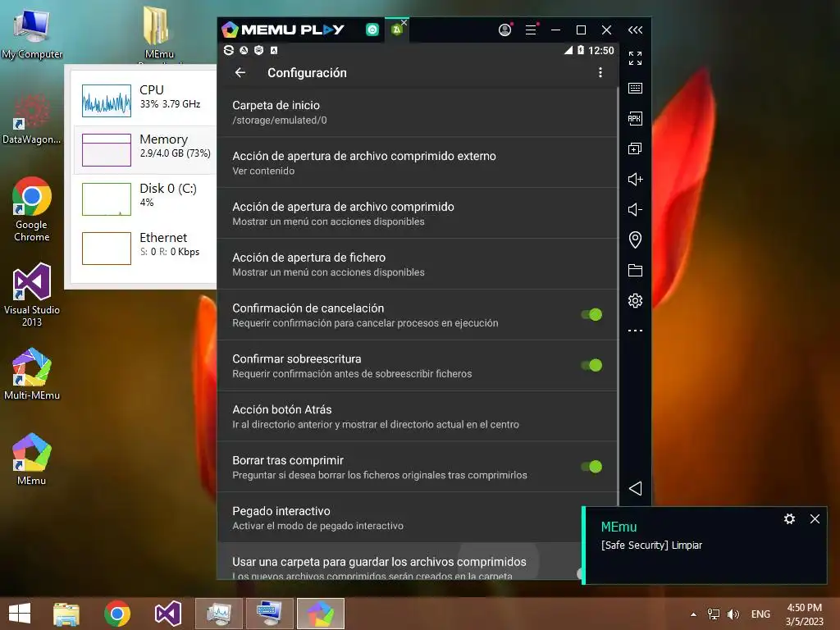Open Acción de apertura de fichero setting
This screenshot has width=840, height=630.
tap(418, 264)
